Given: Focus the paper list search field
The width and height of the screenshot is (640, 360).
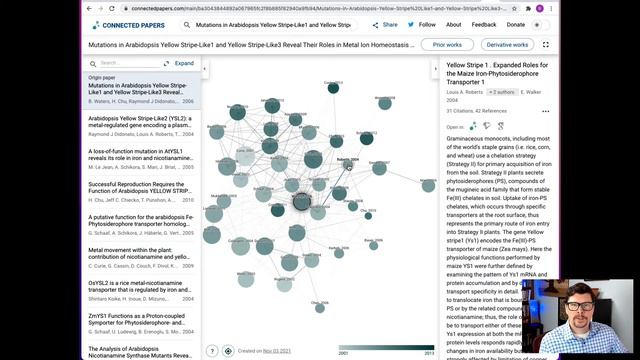Looking at the screenshot, I should pyautogui.click(x=130, y=63).
